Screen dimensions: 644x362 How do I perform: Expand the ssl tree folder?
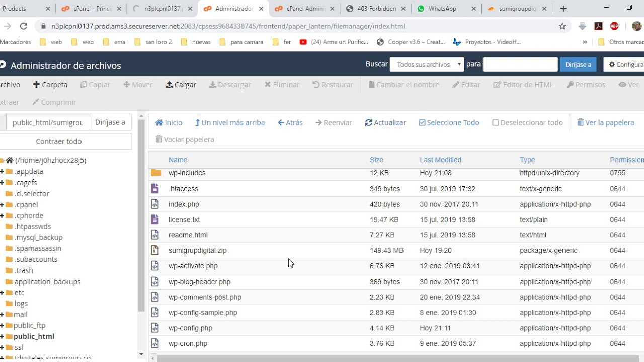click(2, 348)
